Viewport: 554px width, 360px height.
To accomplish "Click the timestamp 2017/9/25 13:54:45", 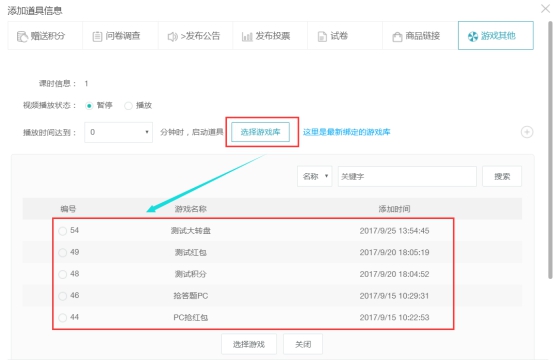I will 394,231.
